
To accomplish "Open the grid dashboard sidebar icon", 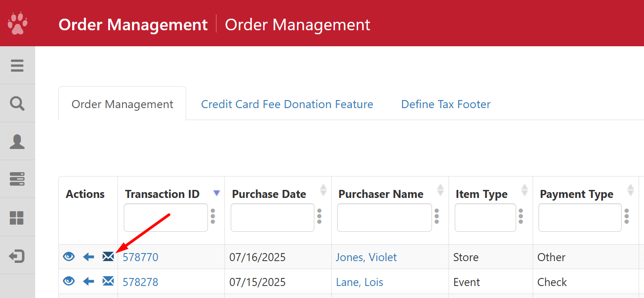I will (17, 217).
